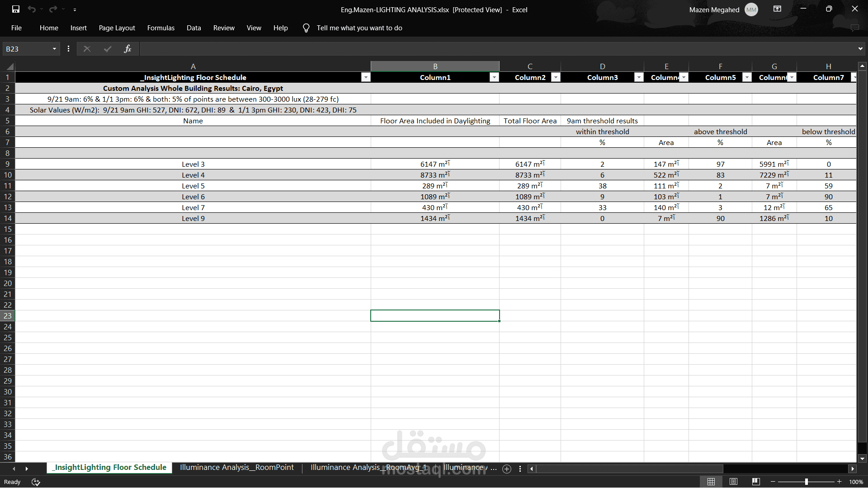The image size is (868, 488).
Task: Switch to Page Layout view mode
Action: 734,482
